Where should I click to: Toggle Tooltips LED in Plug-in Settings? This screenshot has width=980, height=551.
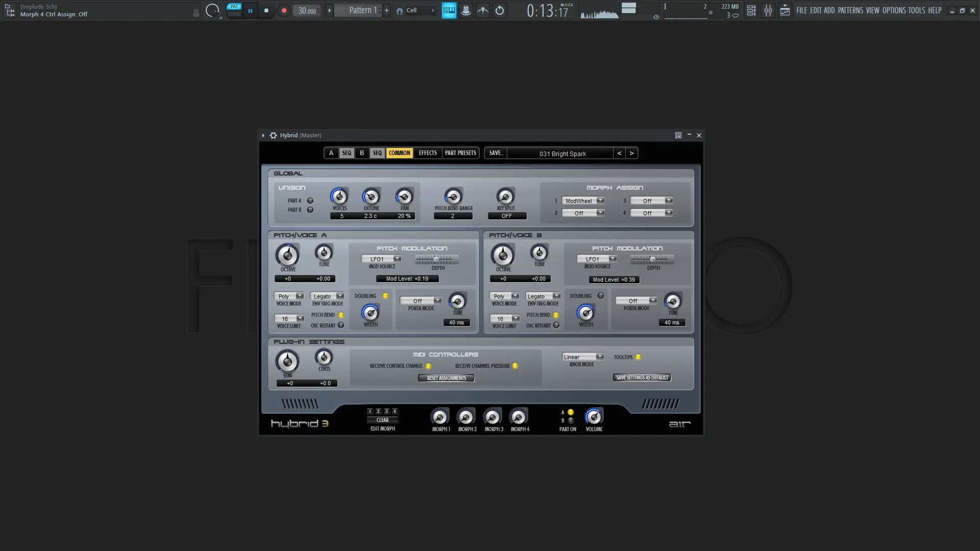(x=638, y=357)
